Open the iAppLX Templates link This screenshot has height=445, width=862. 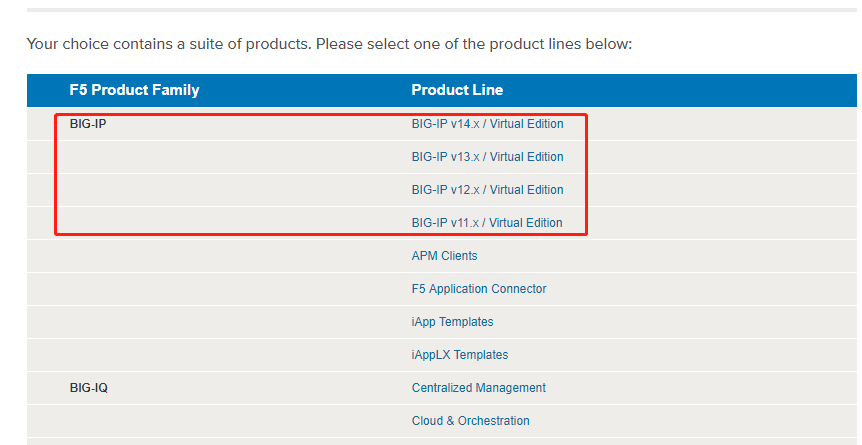(460, 355)
